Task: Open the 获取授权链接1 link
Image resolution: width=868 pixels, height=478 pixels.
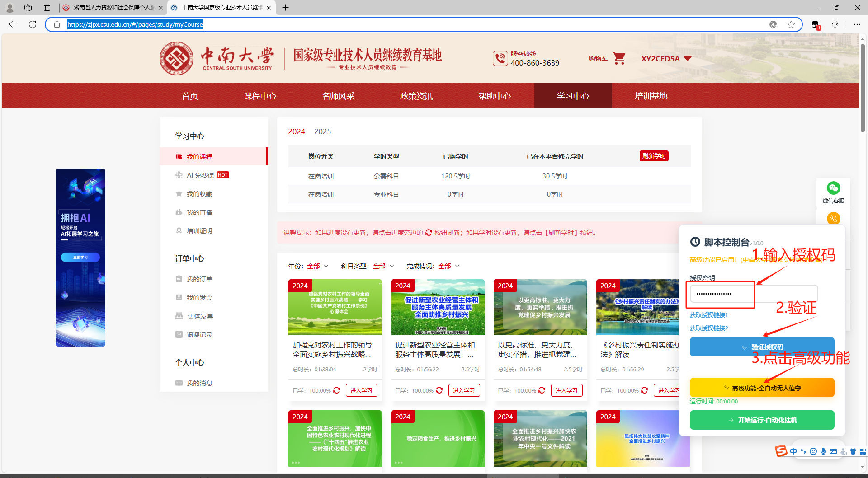Action: click(x=709, y=315)
